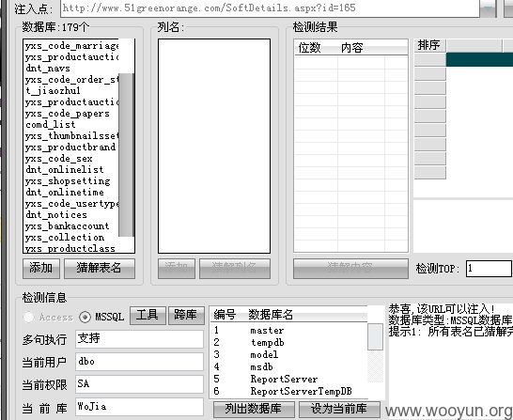This screenshot has width=513, height=420.
Task: Click into the 当前权限 field showing SA
Action: click(x=139, y=384)
